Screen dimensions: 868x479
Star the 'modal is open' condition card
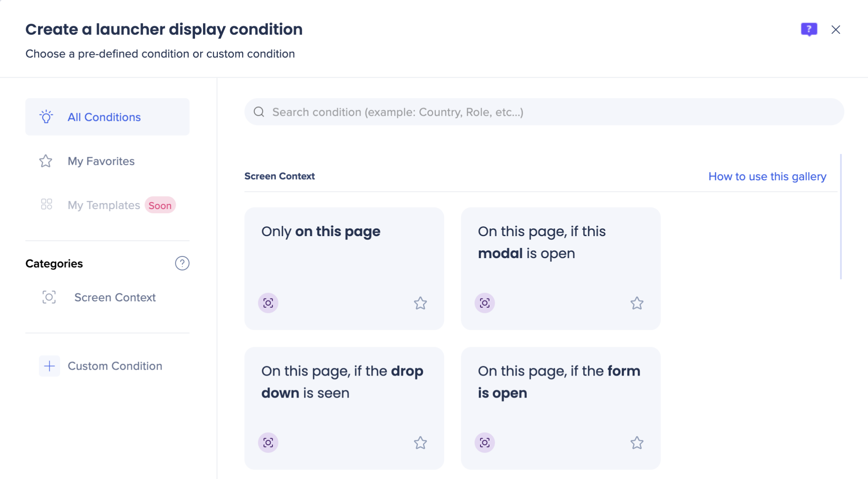tap(637, 303)
